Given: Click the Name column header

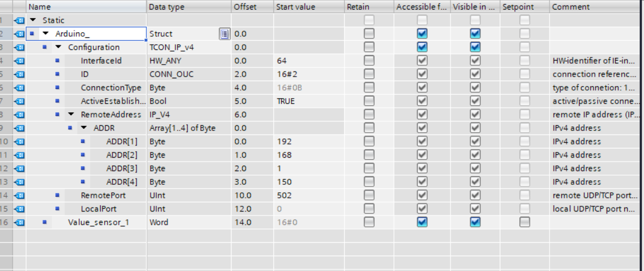Looking at the screenshot, I should [86, 7].
